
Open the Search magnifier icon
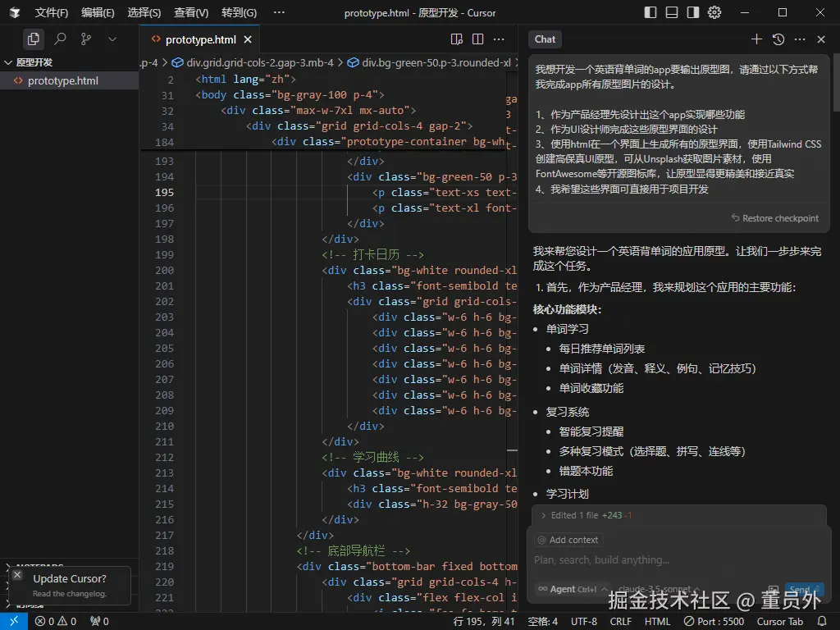click(60, 39)
